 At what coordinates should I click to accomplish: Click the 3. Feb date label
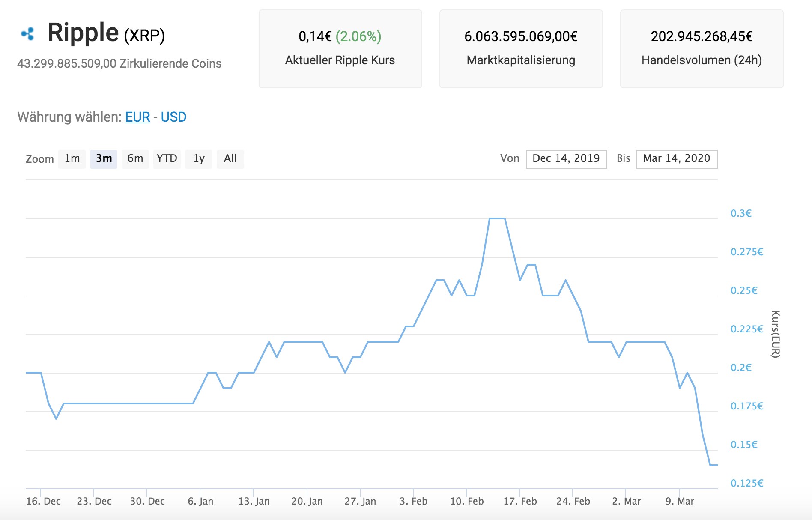tap(414, 501)
